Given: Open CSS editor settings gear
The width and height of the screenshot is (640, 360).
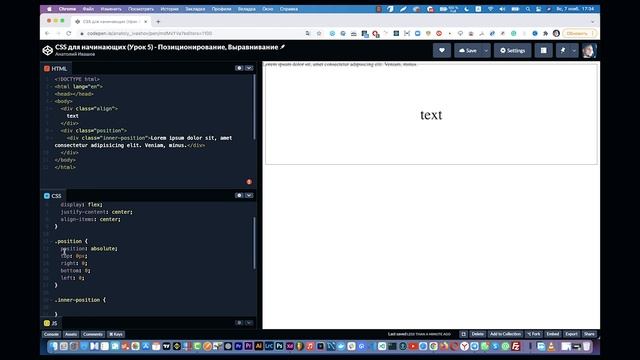Looking at the screenshot, I should click(239, 196).
